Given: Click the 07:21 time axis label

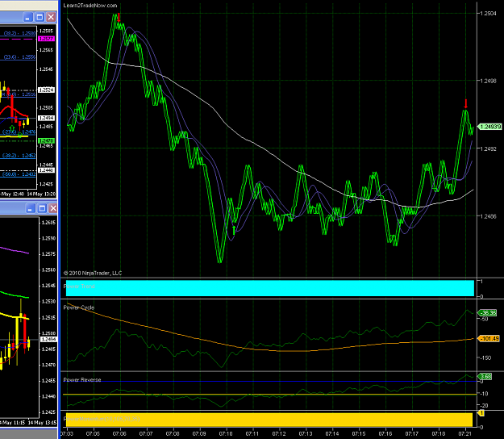Looking at the screenshot, I should coord(465,434).
